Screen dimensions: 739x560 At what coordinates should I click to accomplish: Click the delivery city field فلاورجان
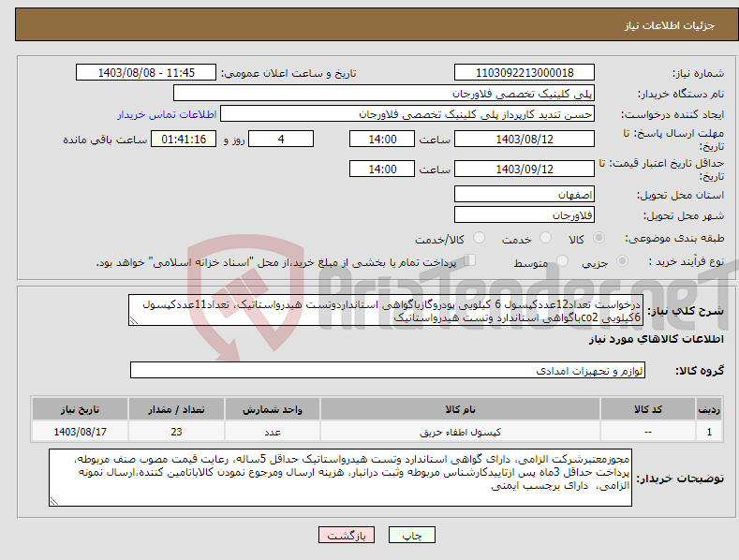[x=525, y=215]
